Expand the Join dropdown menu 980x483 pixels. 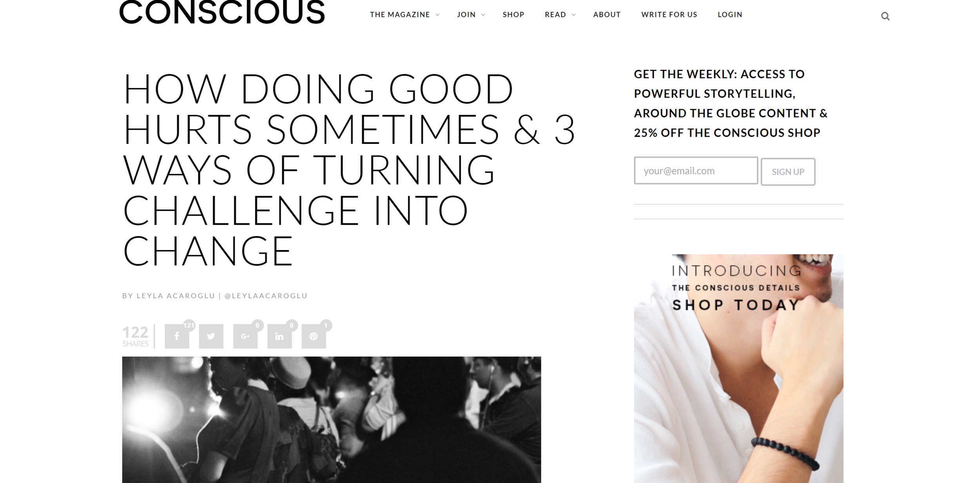[471, 15]
